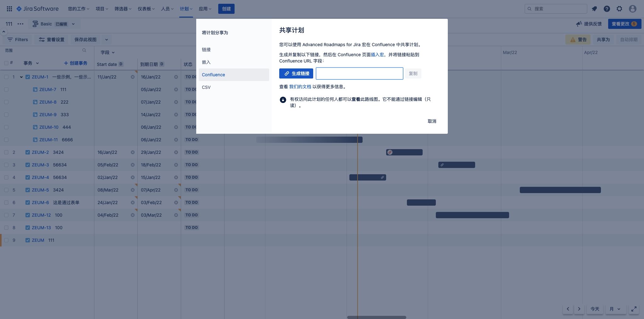Click the broken link icon on ZEUM-2 bar
644x319 pixels.
pyautogui.click(x=390, y=152)
